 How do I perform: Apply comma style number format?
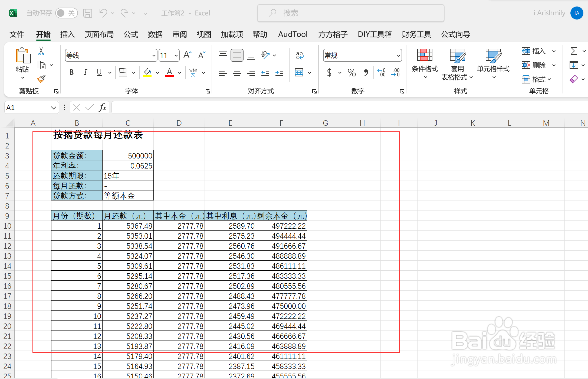tap(366, 72)
